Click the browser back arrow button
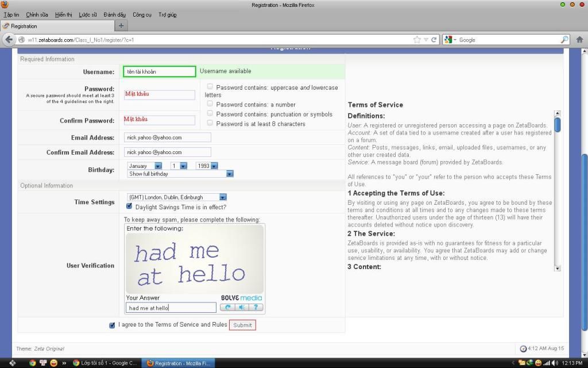Viewport: 588px width, 368px height. 9,40
